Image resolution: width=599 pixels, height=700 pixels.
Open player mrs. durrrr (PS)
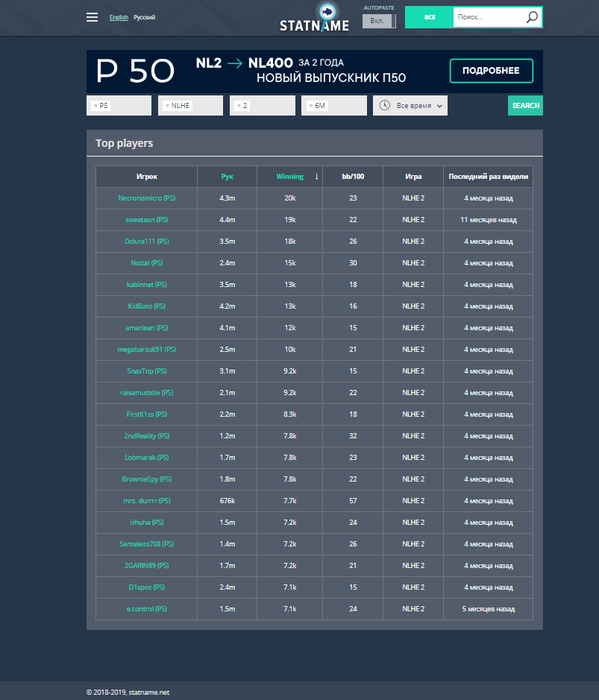click(146, 501)
